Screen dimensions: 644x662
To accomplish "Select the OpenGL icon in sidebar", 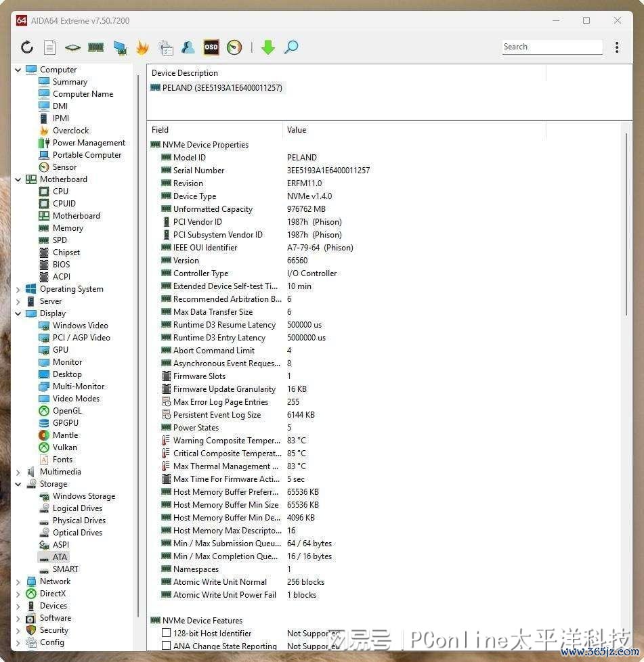I will (44, 411).
